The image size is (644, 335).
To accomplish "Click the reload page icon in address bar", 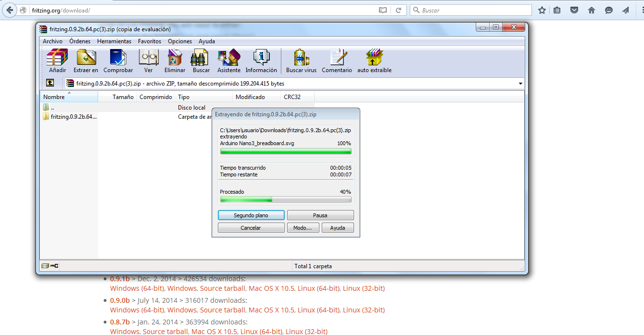I will click(398, 10).
